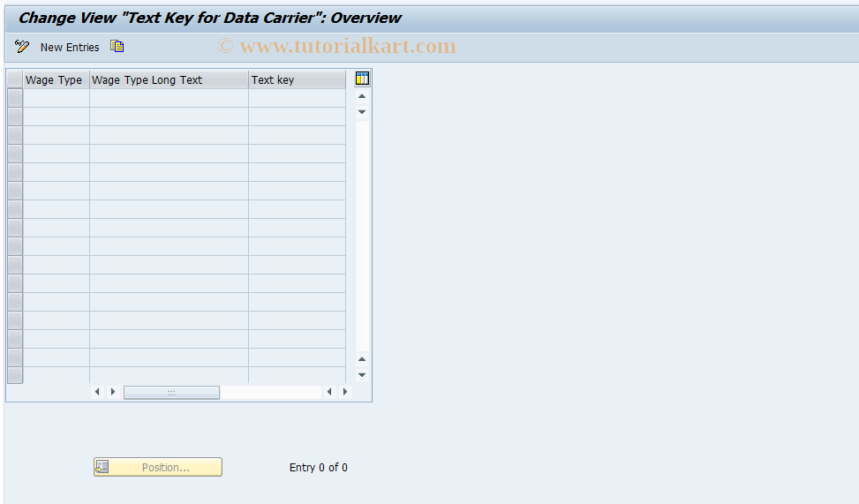The height and width of the screenshot is (504, 859).
Task: Click the Entry 0 of 0 status text
Action: point(319,467)
